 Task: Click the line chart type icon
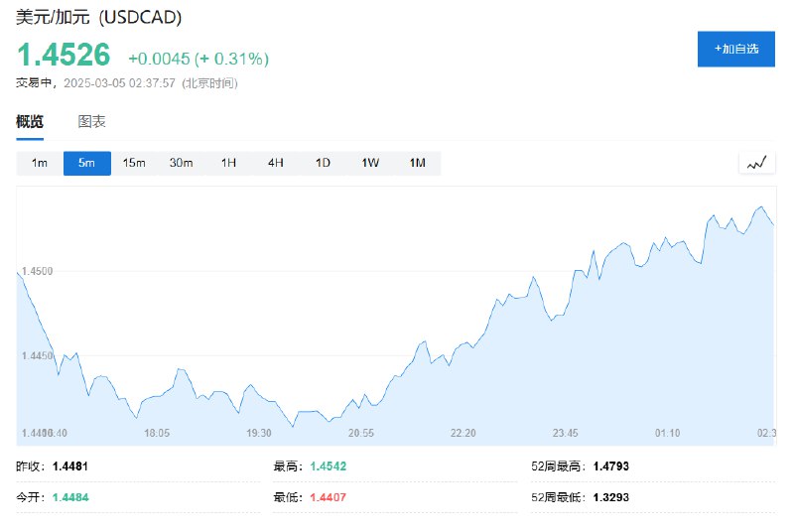[x=756, y=163]
